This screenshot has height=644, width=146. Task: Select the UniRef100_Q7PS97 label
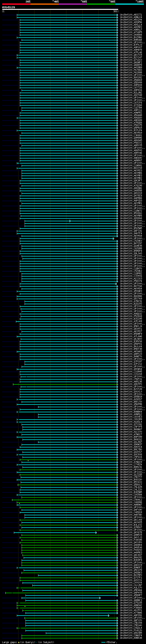pyautogui.click(x=131, y=361)
